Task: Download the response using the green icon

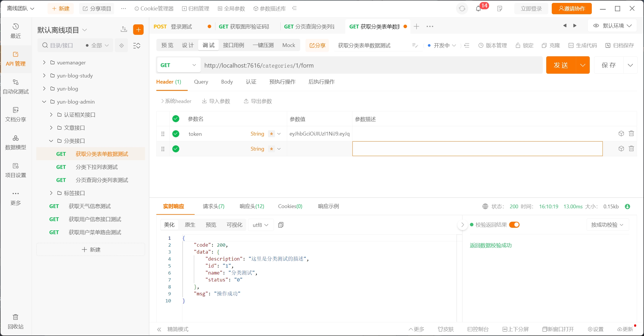Action: tap(627, 207)
